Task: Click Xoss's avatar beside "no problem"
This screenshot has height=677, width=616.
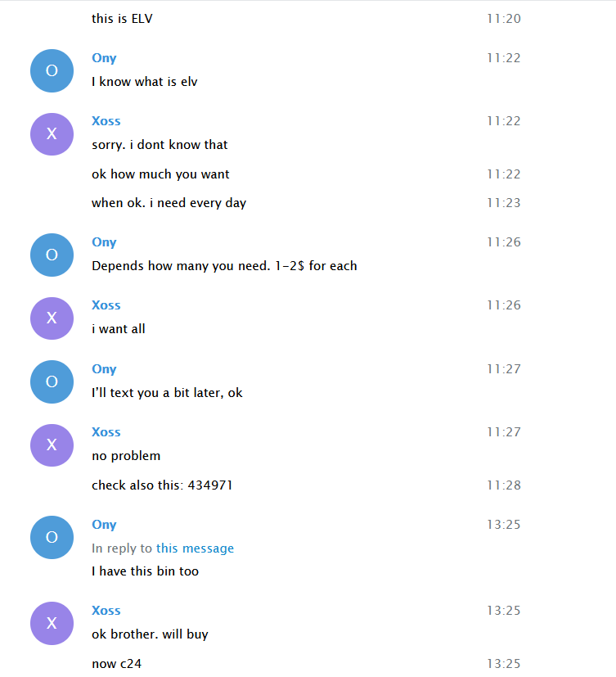Action: point(52,445)
